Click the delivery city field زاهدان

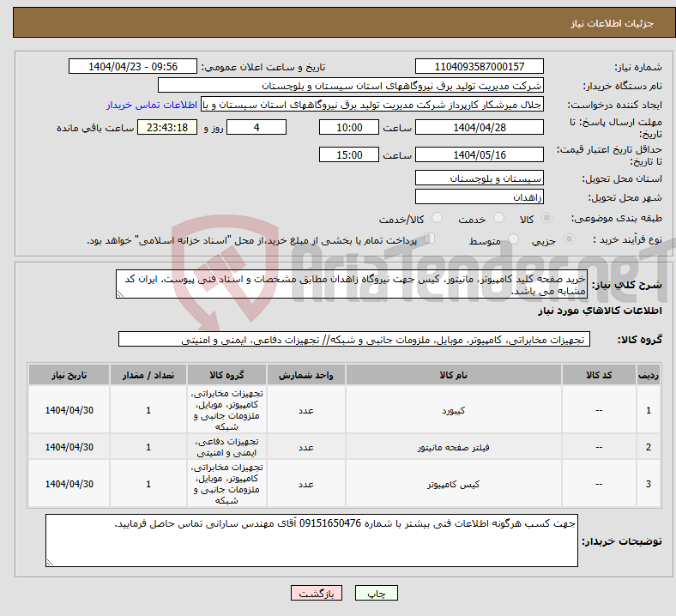tap(479, 197)
